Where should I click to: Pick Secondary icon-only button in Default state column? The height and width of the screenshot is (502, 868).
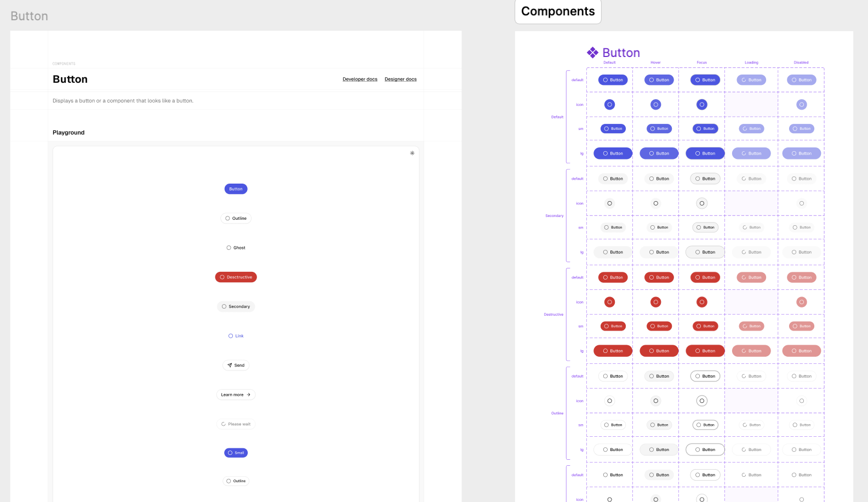click(x=609, y=203)
